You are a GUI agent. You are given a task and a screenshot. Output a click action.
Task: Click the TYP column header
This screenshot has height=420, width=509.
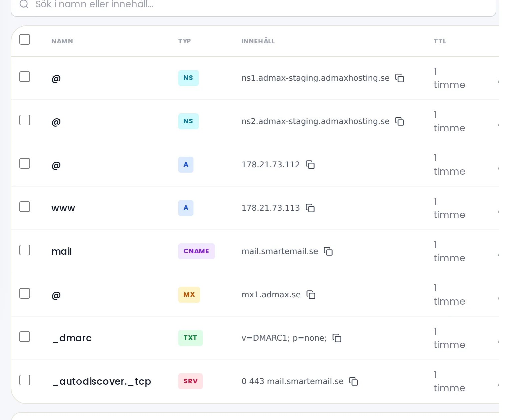(184, 41)
